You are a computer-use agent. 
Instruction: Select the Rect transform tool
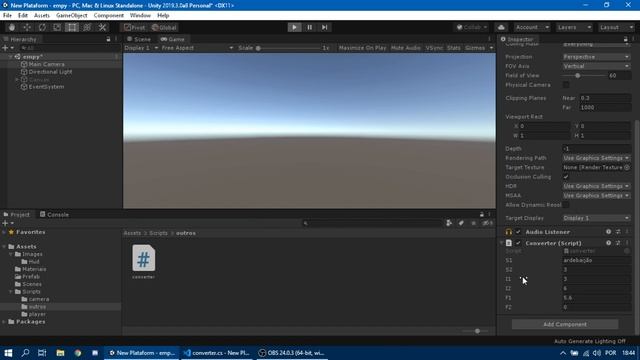[x=72, y=27]
